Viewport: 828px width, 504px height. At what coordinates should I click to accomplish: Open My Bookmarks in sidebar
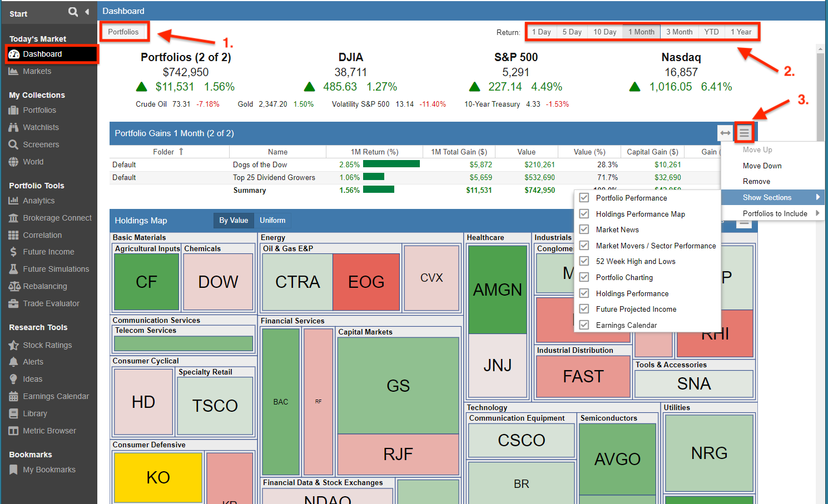coord(49,470)
